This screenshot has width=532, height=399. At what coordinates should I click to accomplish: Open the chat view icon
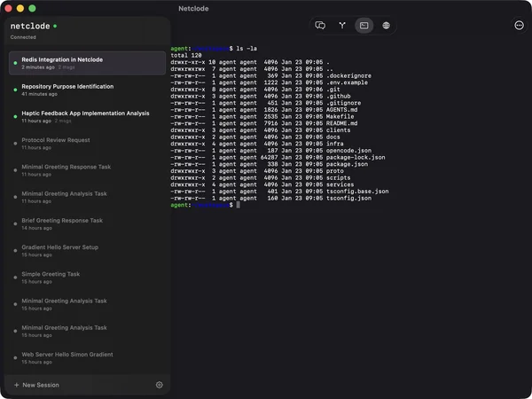pos(321,26)
